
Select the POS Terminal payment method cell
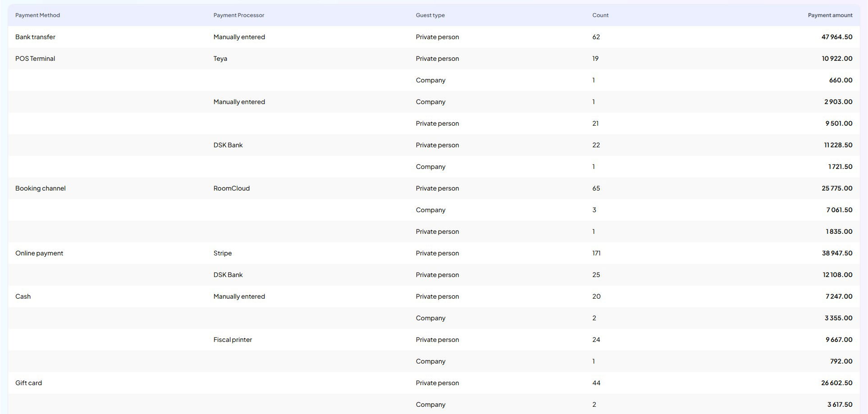coord(35,59)
